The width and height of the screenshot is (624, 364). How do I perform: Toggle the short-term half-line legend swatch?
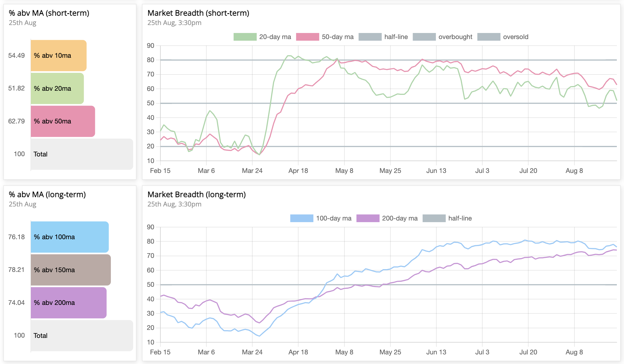pyautogui.click(x=370, y=37)
